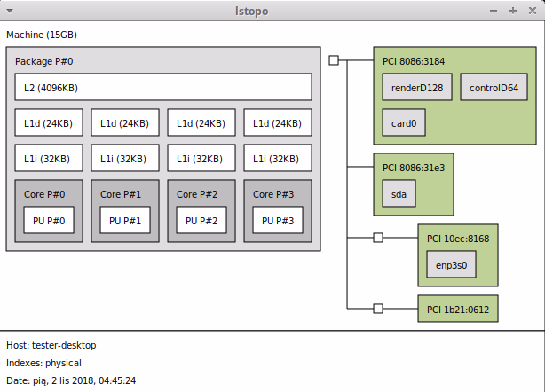
Task: Click the bridge square beside PCI 1b21:0612
Action: (x=378, y=309)
